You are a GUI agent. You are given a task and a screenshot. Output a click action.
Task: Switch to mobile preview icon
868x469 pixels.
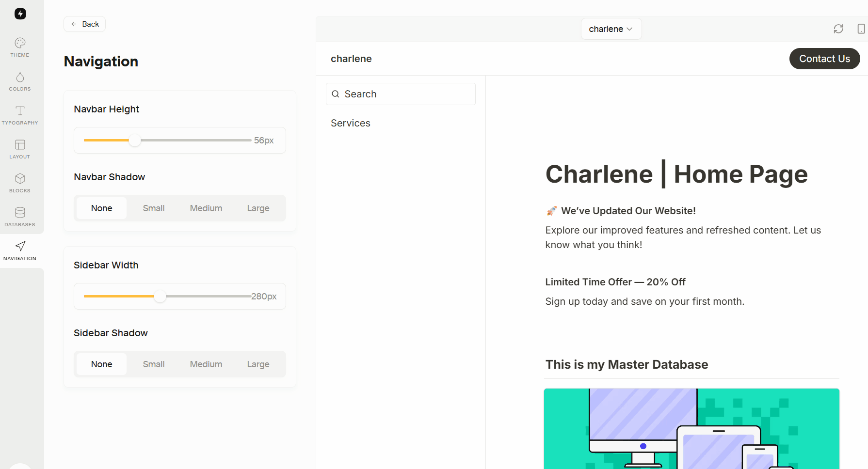point(861,29)
